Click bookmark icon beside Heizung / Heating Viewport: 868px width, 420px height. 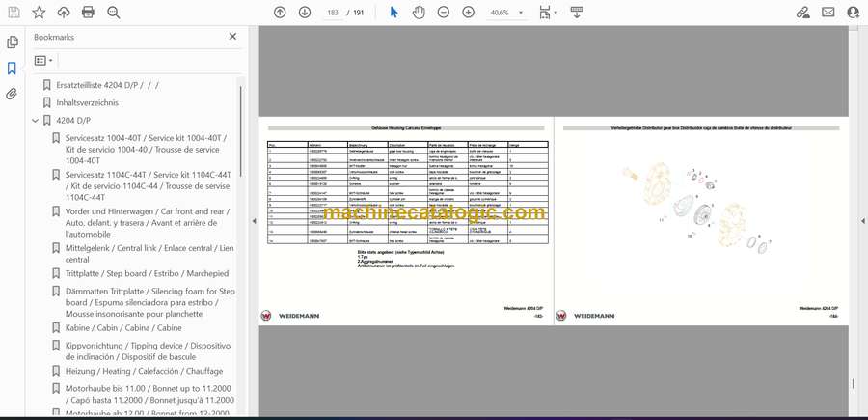coord(56,371)
